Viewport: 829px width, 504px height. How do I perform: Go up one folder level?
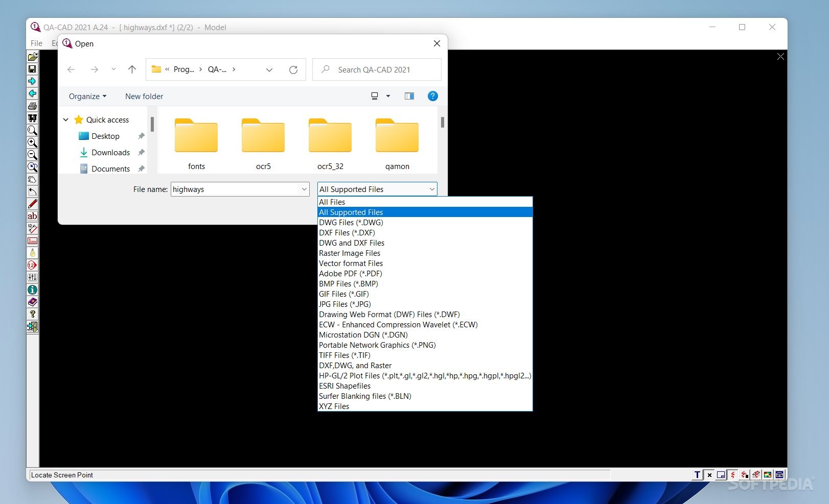132,69
